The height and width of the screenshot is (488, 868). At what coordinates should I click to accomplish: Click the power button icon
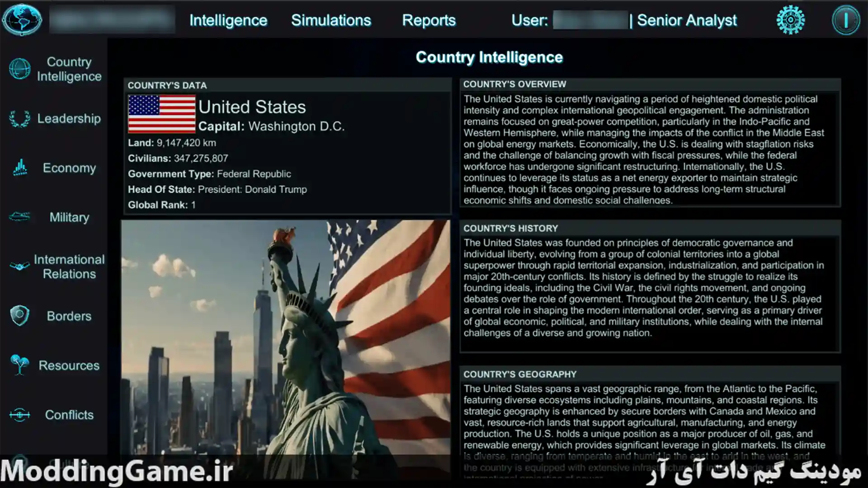846,20
